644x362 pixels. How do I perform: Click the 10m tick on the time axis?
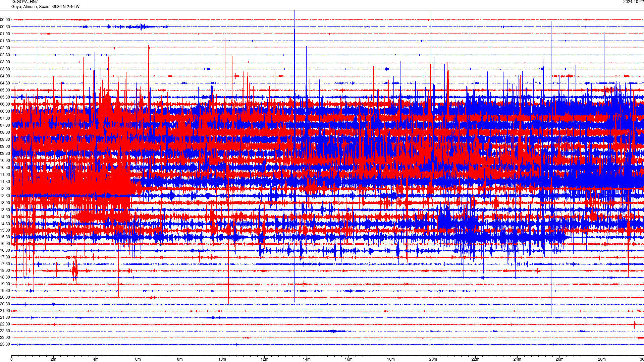click(x=222, y=359)
